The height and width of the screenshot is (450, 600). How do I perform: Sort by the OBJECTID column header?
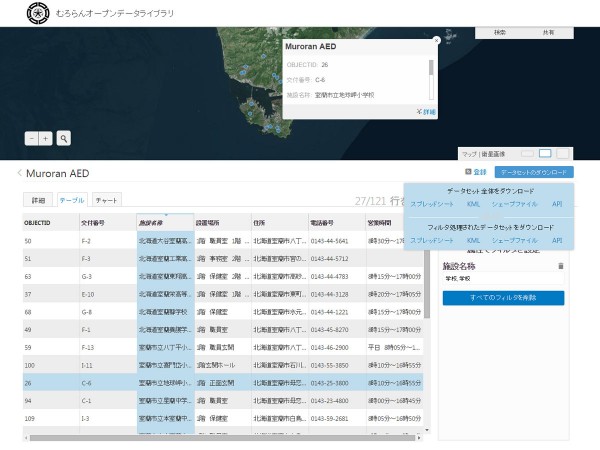coord(37,222)
